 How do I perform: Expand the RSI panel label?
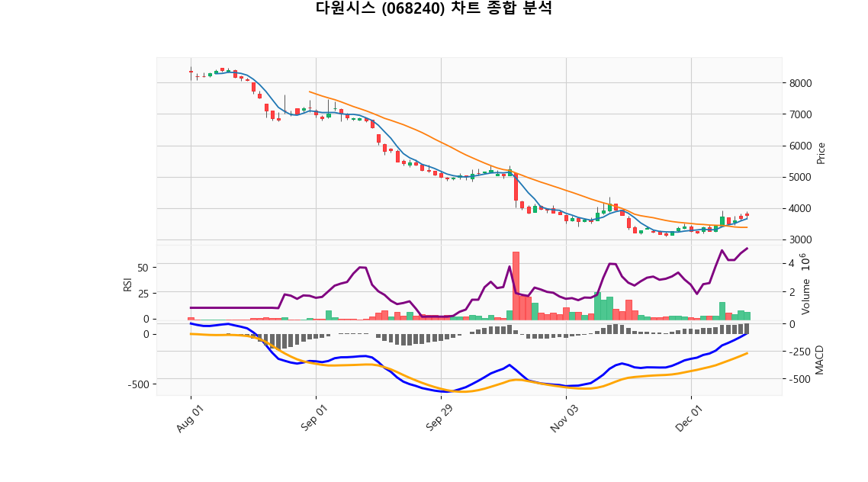(x=126, y=282)
